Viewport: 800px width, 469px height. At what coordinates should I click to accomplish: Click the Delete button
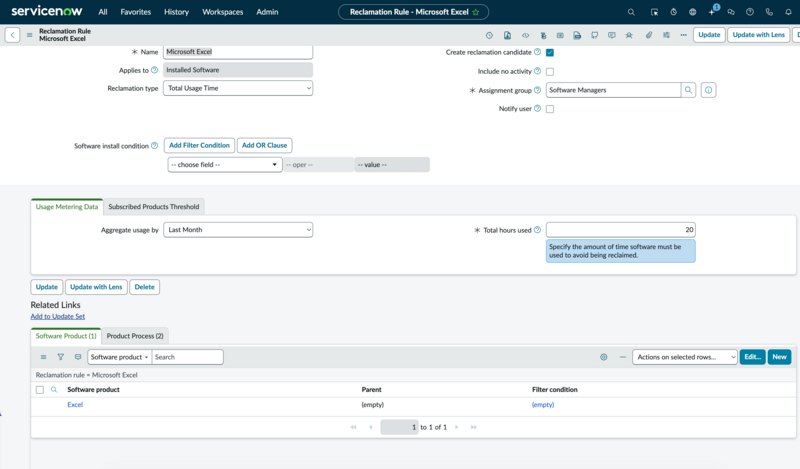[x=144, y=287]
